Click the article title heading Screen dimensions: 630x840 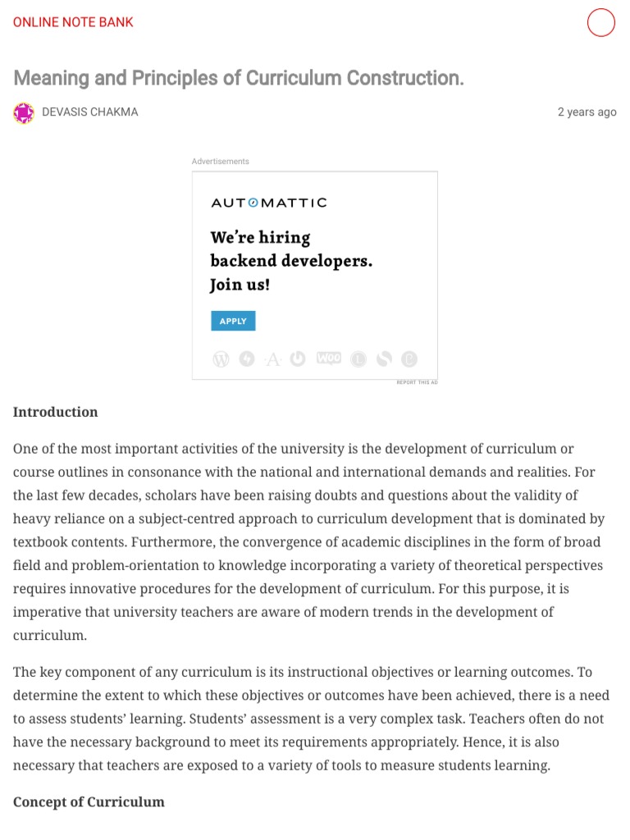pos(239,78)
